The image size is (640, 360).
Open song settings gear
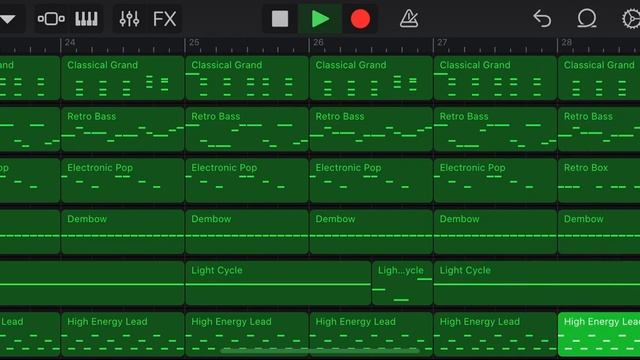(631, 19)
